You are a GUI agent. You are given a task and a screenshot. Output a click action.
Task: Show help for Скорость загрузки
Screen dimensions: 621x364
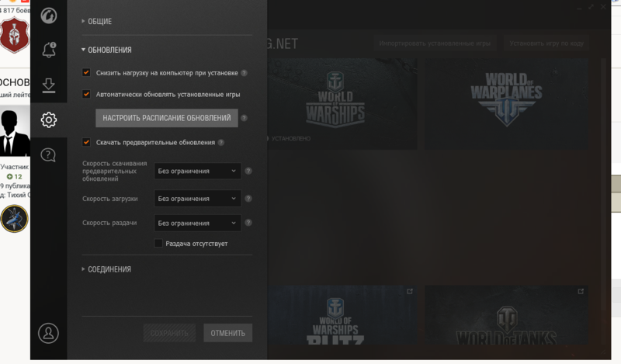248,199
